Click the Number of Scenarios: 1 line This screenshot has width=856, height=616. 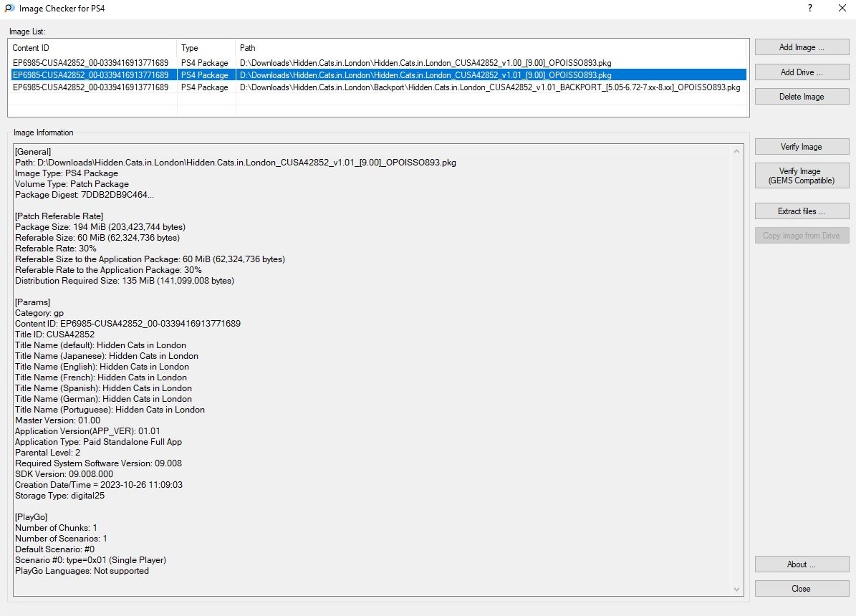point(61,539)
